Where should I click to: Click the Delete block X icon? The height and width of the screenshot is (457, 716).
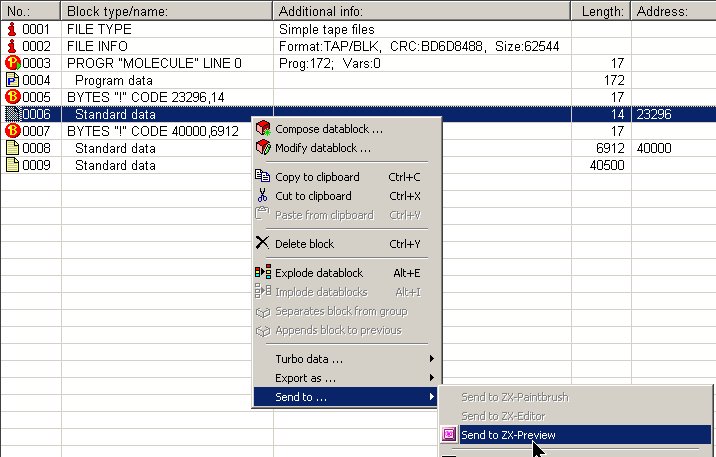pyautogui.click(x=262, y=242)
